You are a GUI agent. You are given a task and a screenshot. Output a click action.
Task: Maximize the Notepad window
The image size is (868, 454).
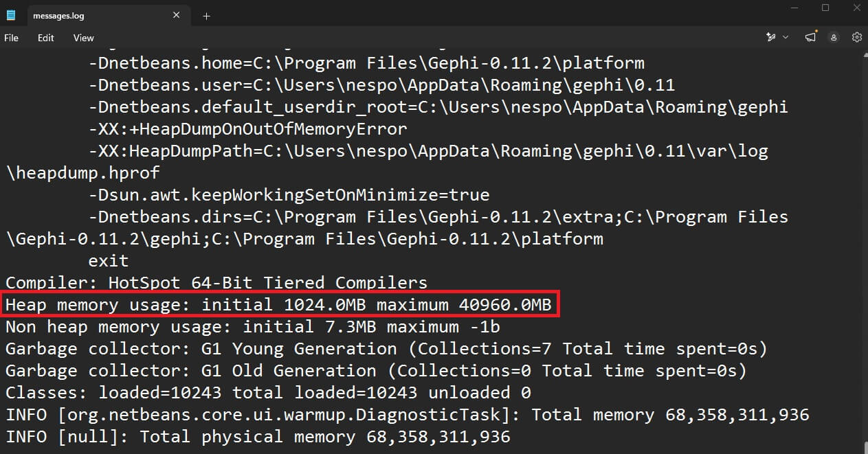coord(825,8)
